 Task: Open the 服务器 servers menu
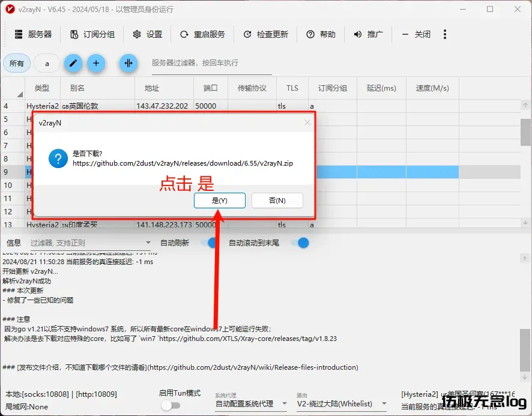click(33, 34)
